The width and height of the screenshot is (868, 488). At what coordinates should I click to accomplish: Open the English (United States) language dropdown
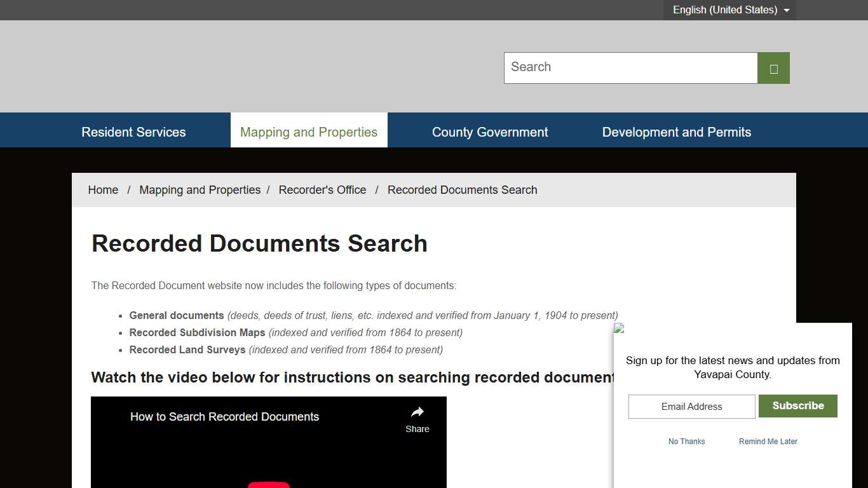[729, 10]
